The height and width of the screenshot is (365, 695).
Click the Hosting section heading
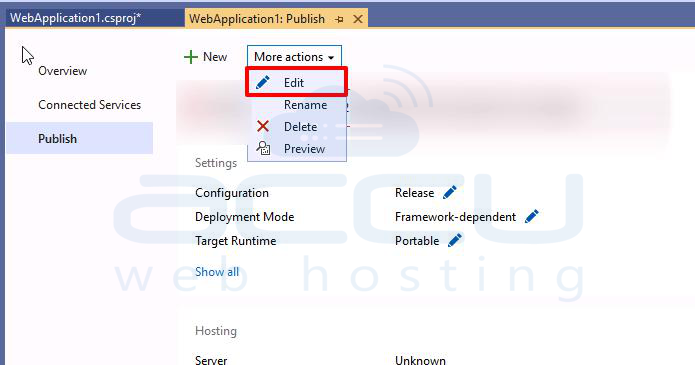point(216,331)
